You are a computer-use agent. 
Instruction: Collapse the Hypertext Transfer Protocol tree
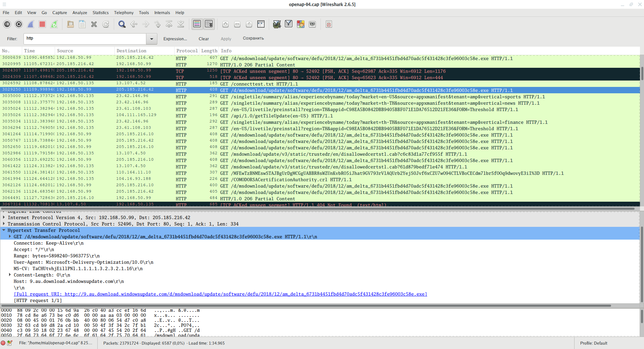click(4, 230)
